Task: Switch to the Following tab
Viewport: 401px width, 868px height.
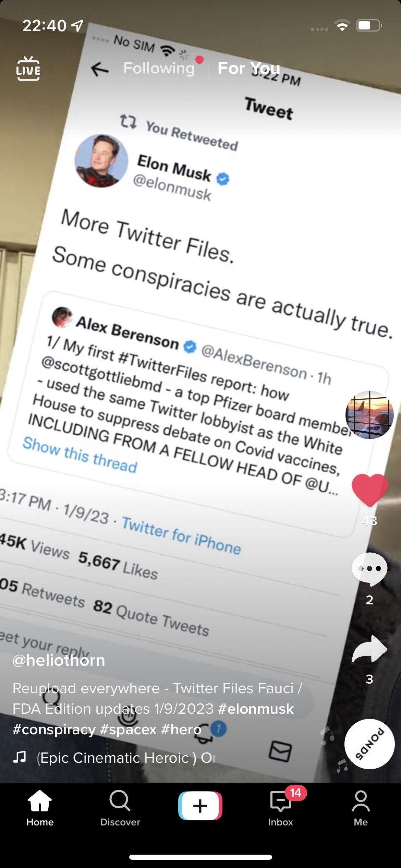Action: (x=159, y=68)
